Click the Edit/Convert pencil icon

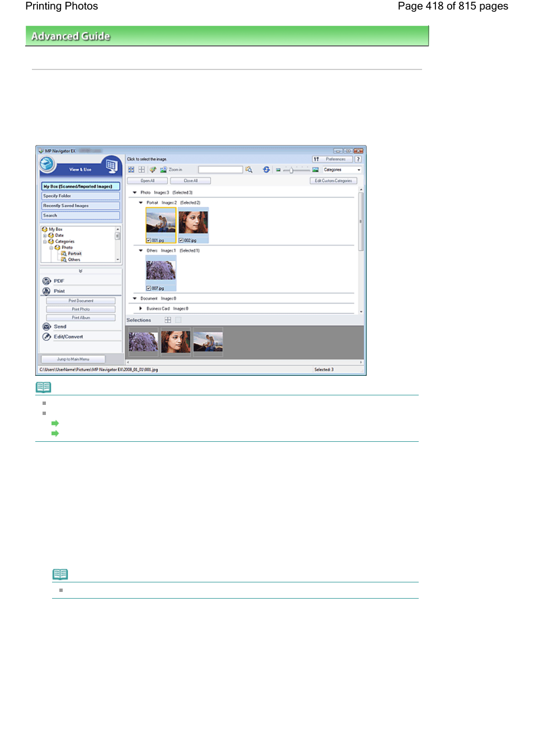click(x=46, y=337)
